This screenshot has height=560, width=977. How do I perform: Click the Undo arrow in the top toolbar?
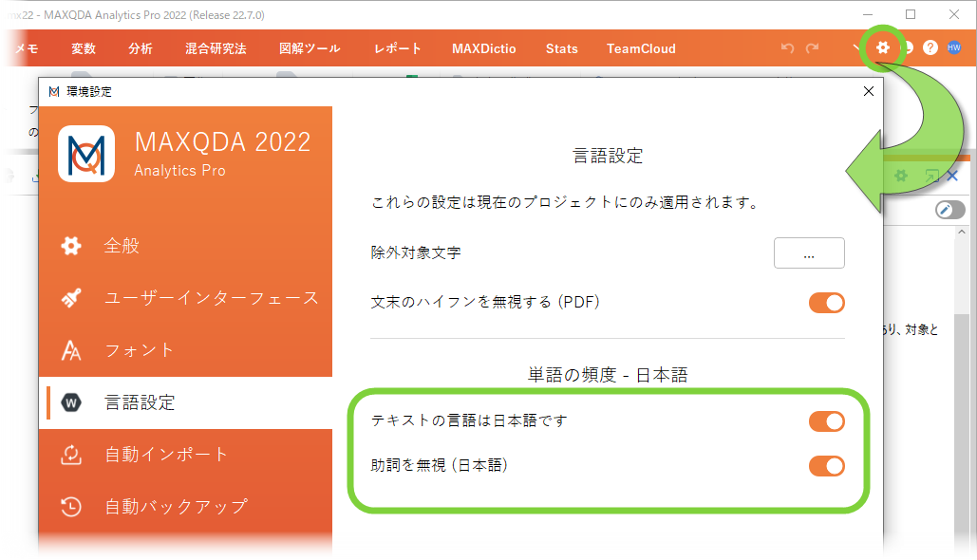pos(788,48)
